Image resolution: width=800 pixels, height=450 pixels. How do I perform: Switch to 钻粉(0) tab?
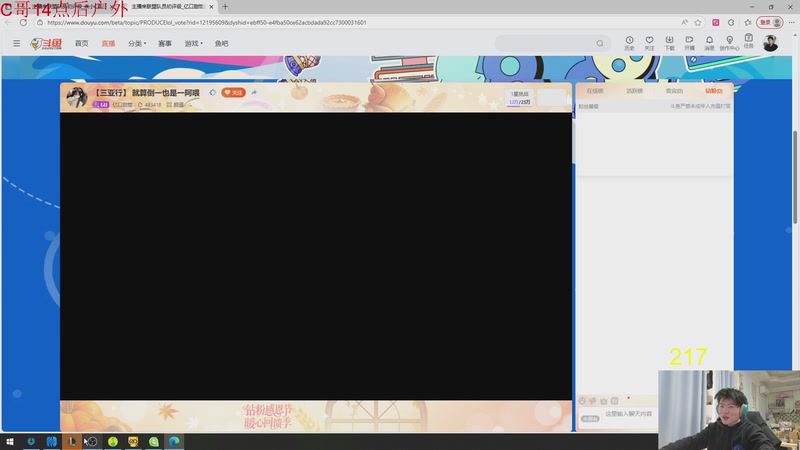(714, 91)
